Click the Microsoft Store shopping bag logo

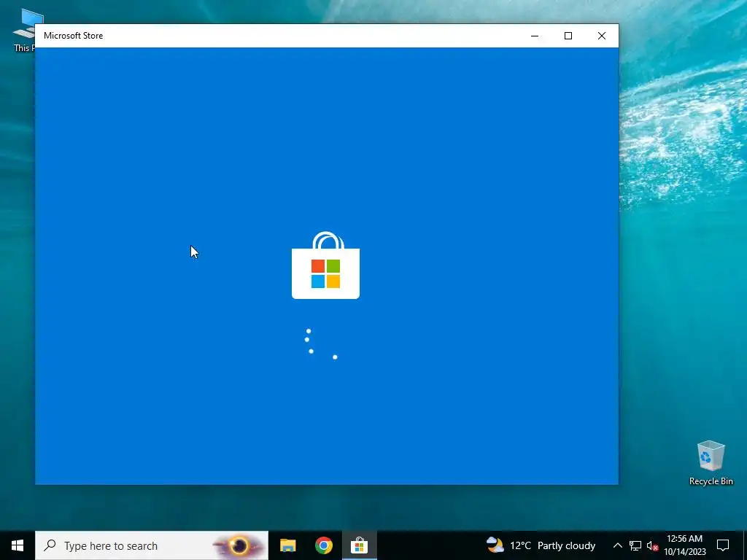[x=326, y=265]
